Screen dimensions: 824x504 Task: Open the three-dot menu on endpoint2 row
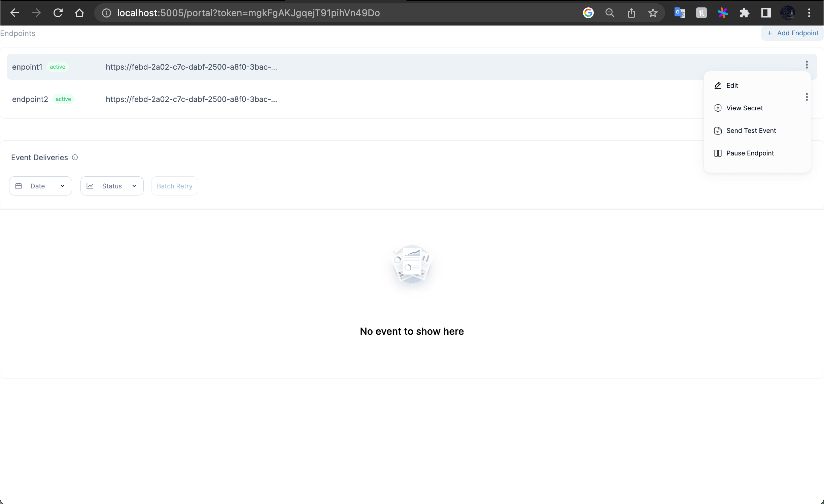pos(806,97)
